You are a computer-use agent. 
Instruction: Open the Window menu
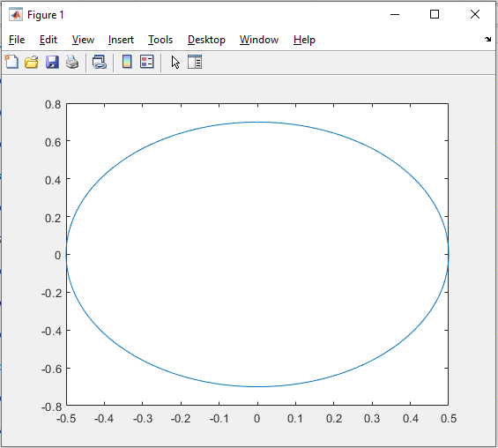click(259, 40)
